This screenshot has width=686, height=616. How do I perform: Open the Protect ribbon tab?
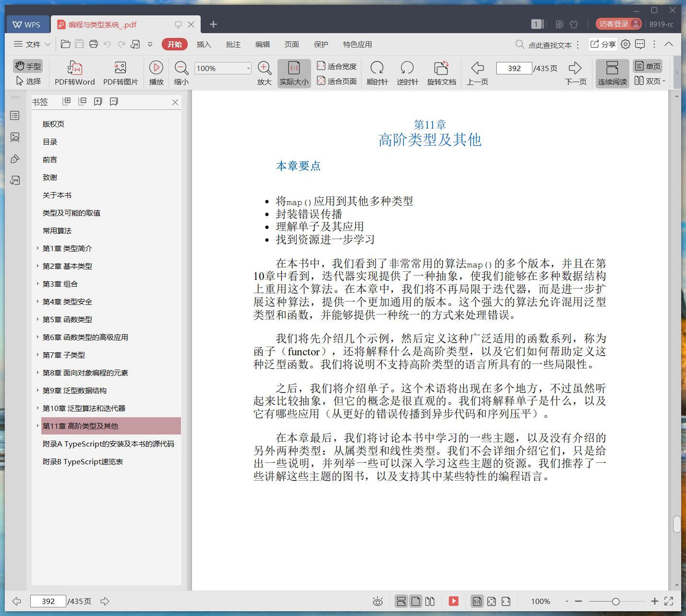pos(321,44)
